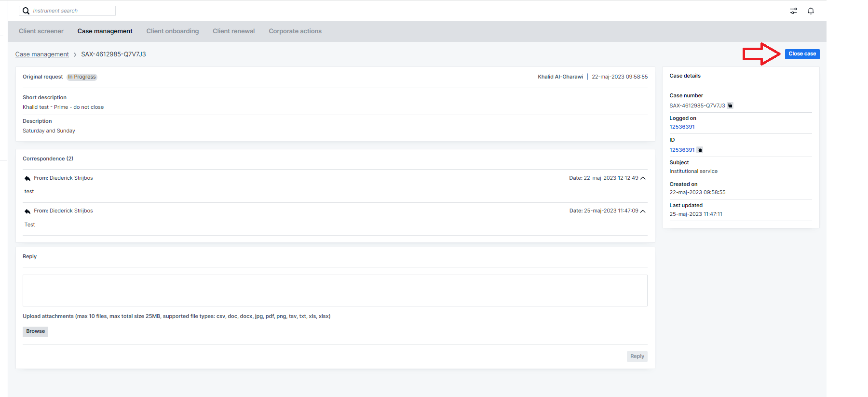The image size is (868, 397).
Task: Click the 'Institutional service' subject value
Action: coord(693,172)
